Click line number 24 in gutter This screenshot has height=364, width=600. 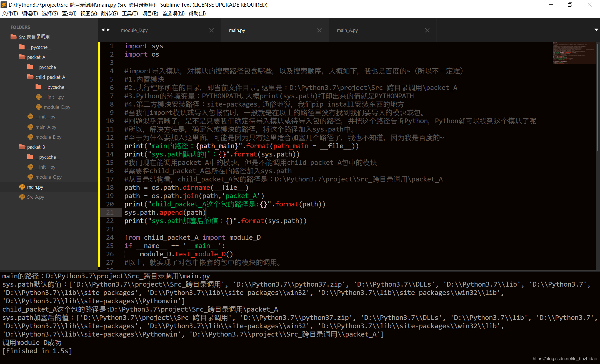point(110,237)
